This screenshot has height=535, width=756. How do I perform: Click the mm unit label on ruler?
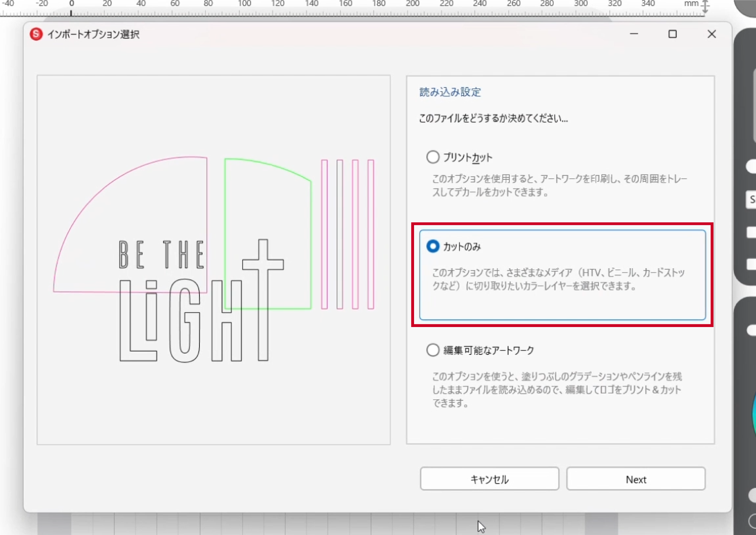691,4
